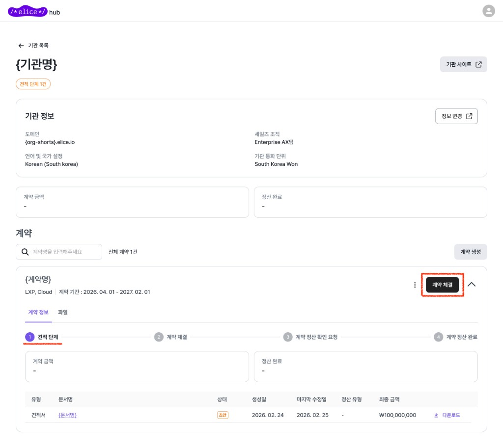
Task: Click the 전체 계약 1건 count text
Action: [123, 252]
